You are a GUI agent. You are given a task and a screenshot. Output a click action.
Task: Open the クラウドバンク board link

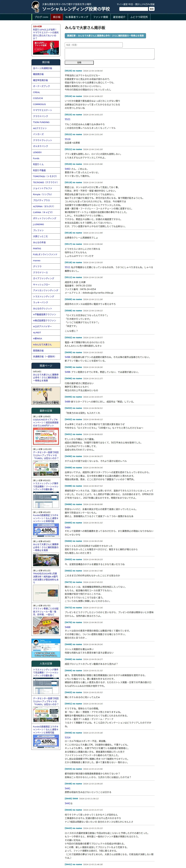(46, 116)
